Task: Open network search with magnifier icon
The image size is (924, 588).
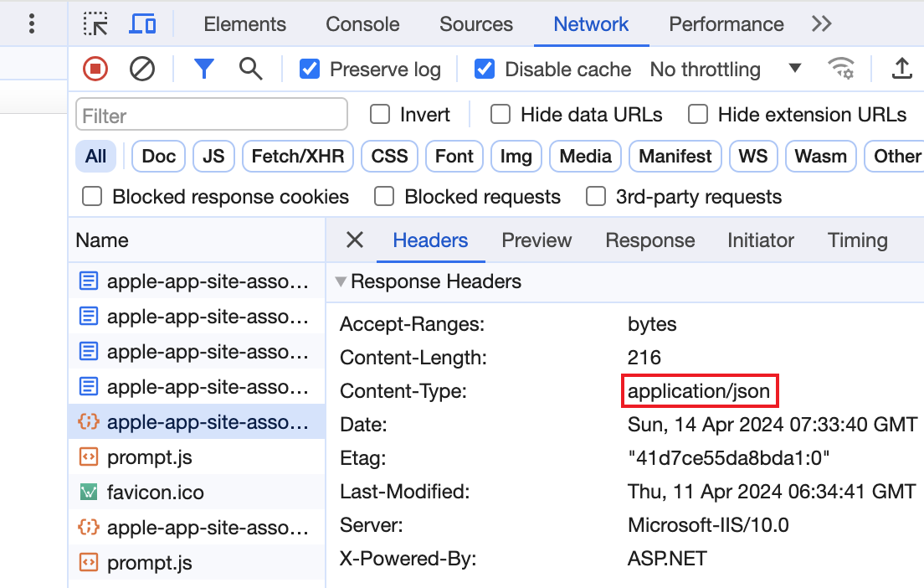Action: [251, 69]
